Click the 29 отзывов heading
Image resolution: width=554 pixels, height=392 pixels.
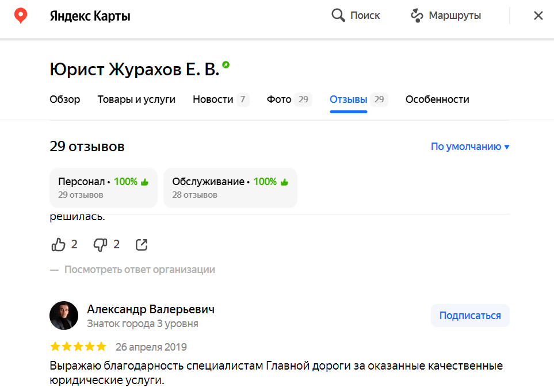(87, 146)
